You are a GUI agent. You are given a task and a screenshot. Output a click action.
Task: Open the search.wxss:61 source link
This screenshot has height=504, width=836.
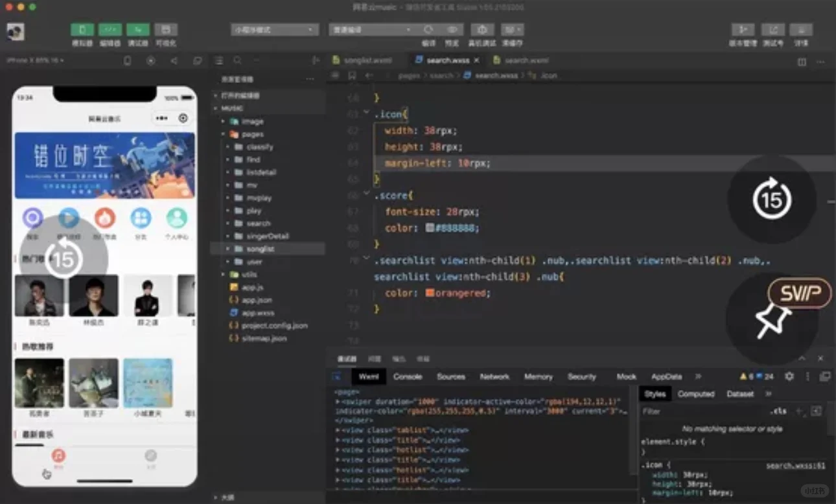[x=795, y=466]
